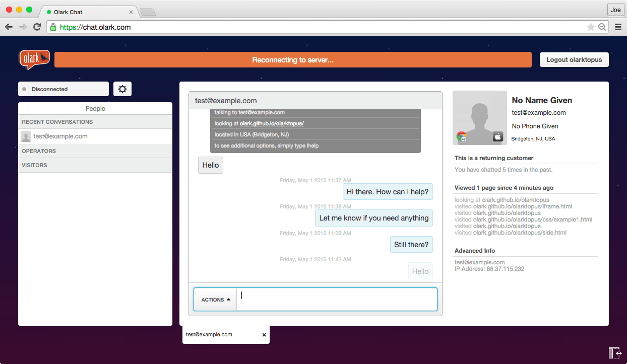The image size is (627, 364).
Task: Click the Apple OS badge on avatar
Action: [x=497, y=136]
